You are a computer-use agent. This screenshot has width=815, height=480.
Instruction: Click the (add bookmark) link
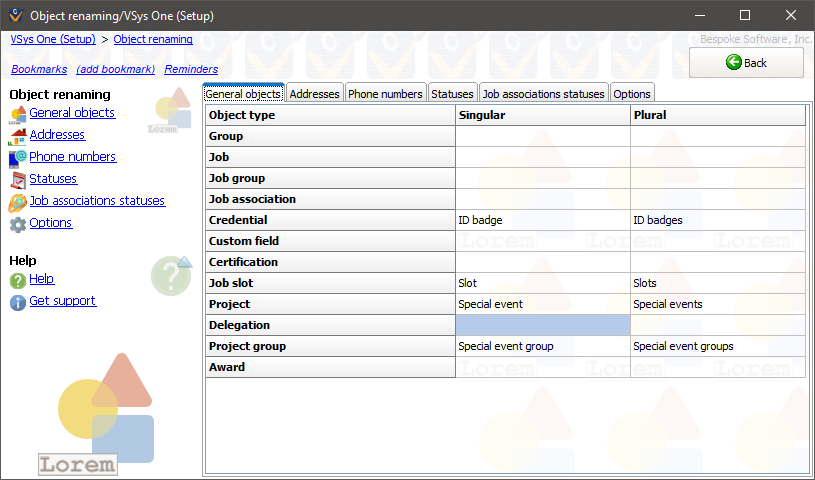tap(116, 69)
